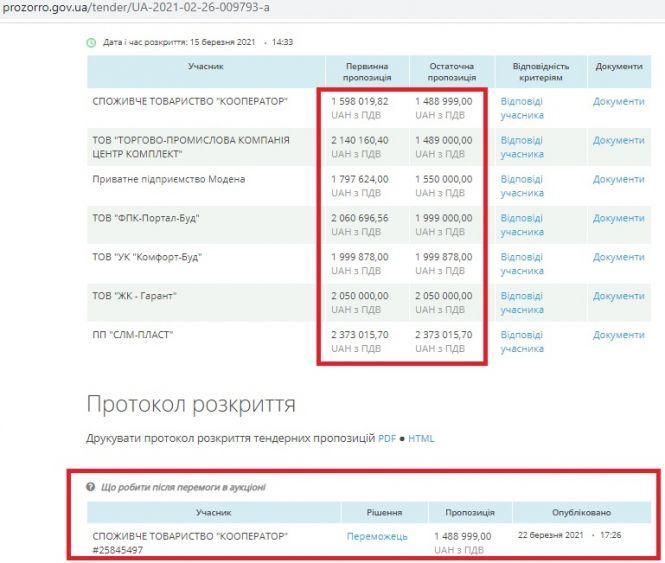Image resolution: width=665 pixels, height=563 pixels.
Task: Click the 'Відповідність критеріям' column header
Action: click(x=541, y=72)
